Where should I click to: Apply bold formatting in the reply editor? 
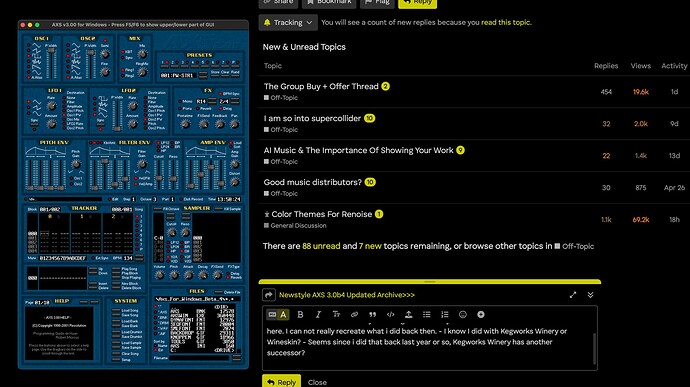coord(300,314)
